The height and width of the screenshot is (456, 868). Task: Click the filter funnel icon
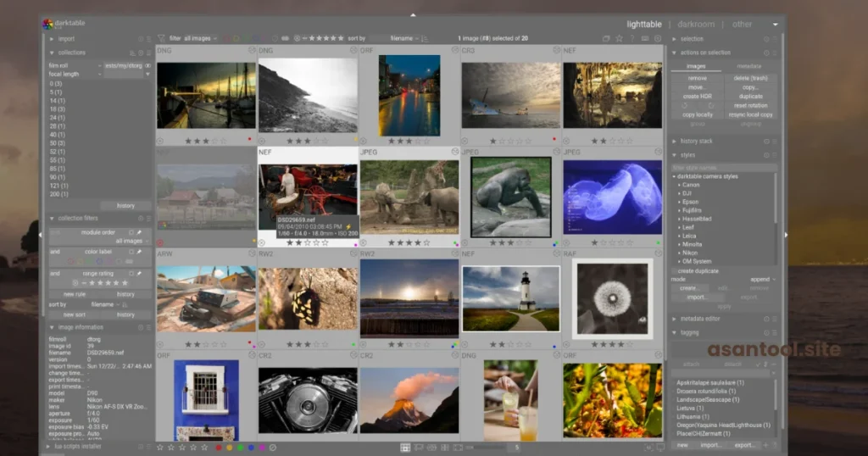pos(161,39)
